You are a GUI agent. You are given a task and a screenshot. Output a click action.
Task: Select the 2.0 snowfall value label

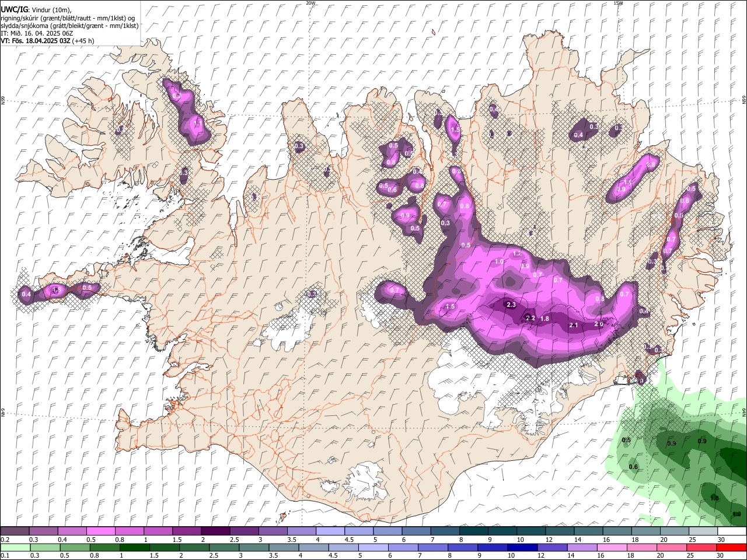click(x=599, y=324)
